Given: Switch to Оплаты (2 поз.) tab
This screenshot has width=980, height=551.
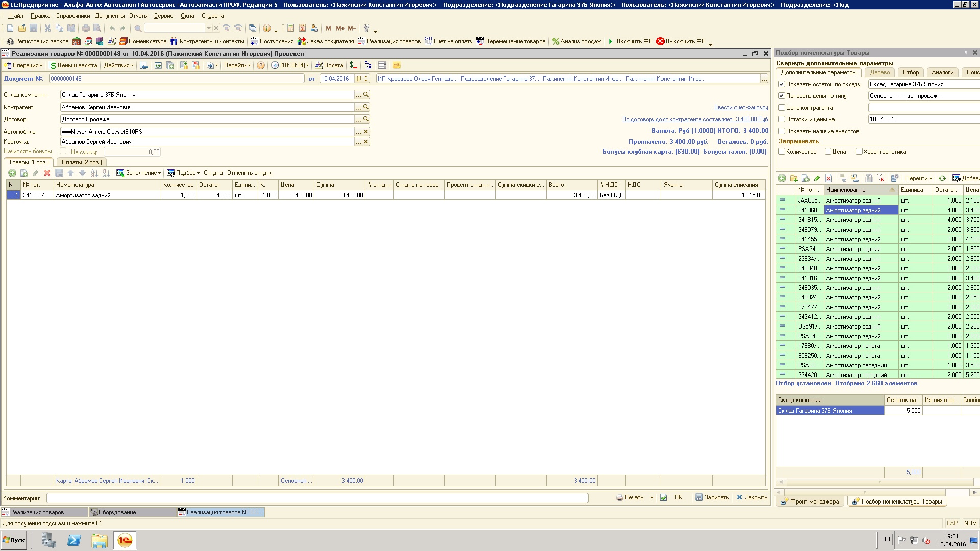Looking at the screenshot, I should (82, 162).
